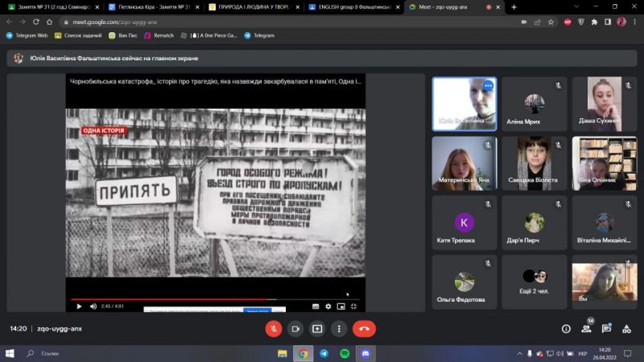Open Windows Start menu
This screenshot has width=644, height=362.
tap(10, 353)
